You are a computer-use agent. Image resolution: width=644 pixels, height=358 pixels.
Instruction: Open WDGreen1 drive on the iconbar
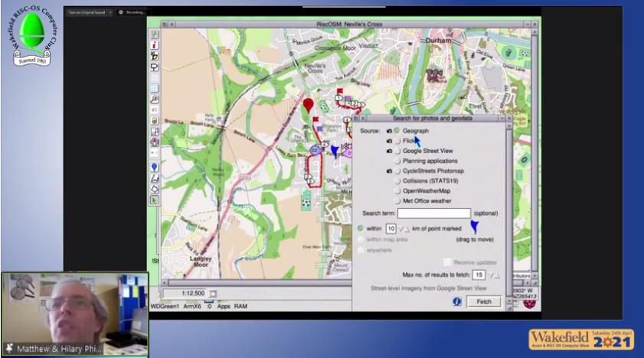pyautogui.click(x=165, y=306)
